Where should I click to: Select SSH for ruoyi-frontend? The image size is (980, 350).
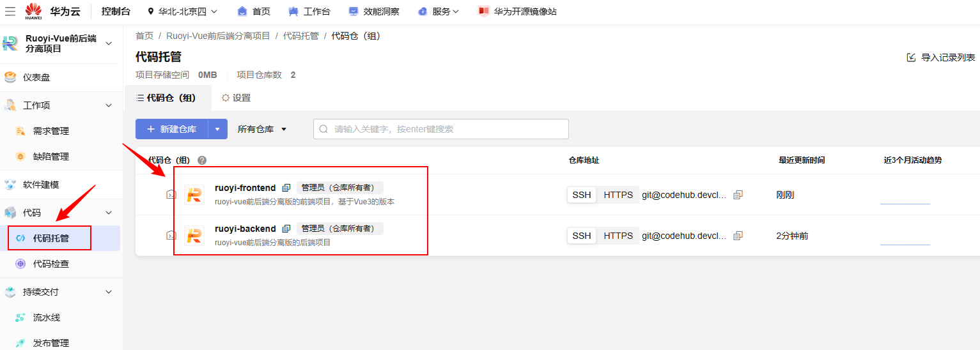click(582, 195)
